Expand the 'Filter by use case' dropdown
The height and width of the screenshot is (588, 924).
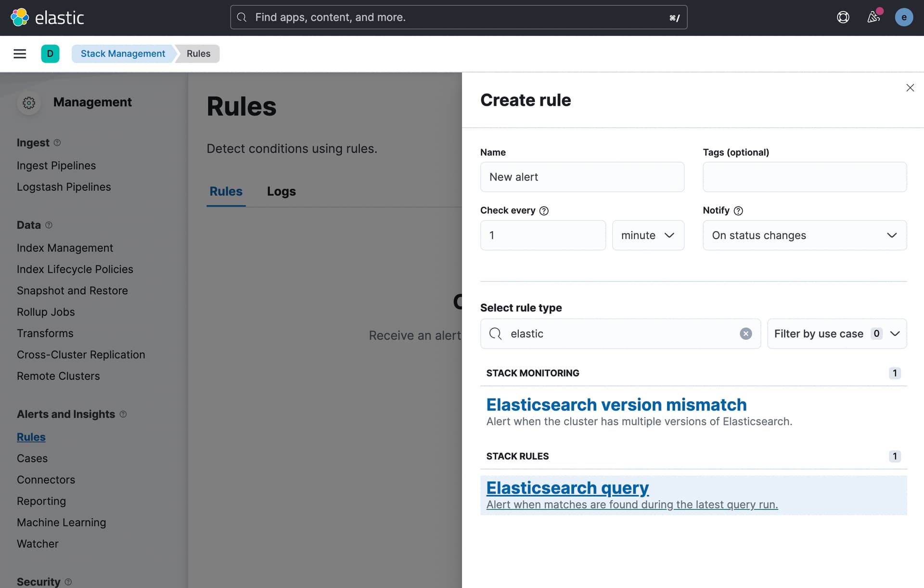[x=836, y=333]
